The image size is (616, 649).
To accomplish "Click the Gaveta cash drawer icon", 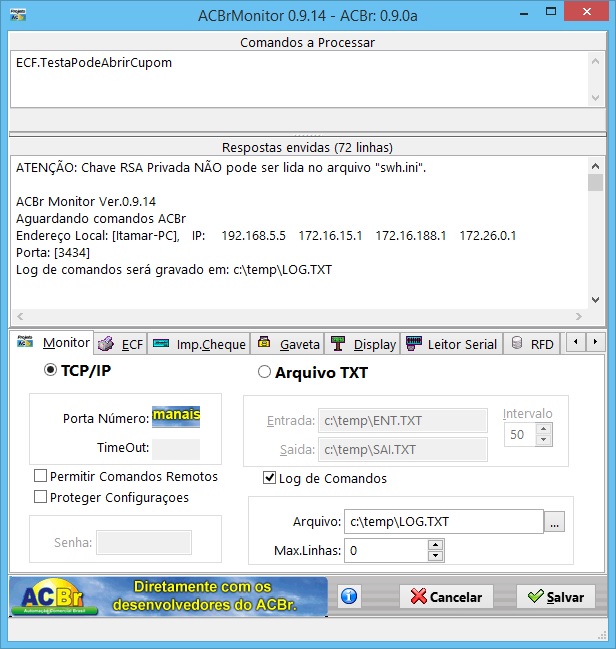I will coord(264,342).
